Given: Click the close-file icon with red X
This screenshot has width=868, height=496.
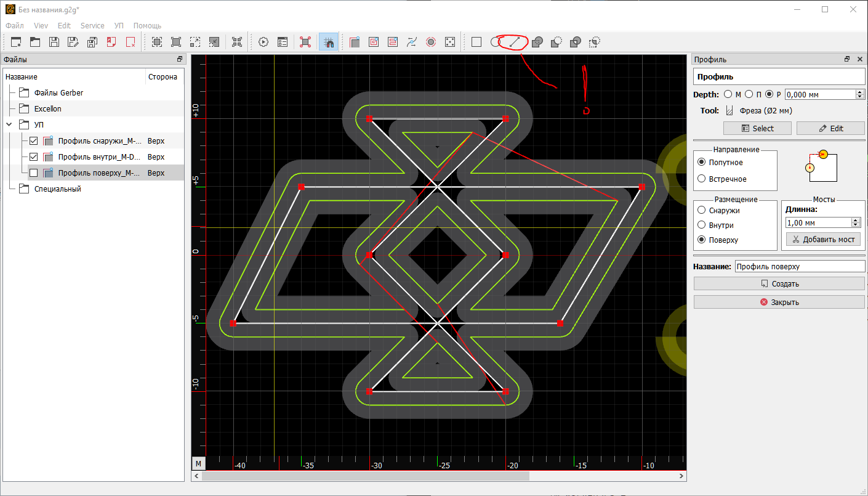Looking at the screenshot, I should tap(131, 42).
